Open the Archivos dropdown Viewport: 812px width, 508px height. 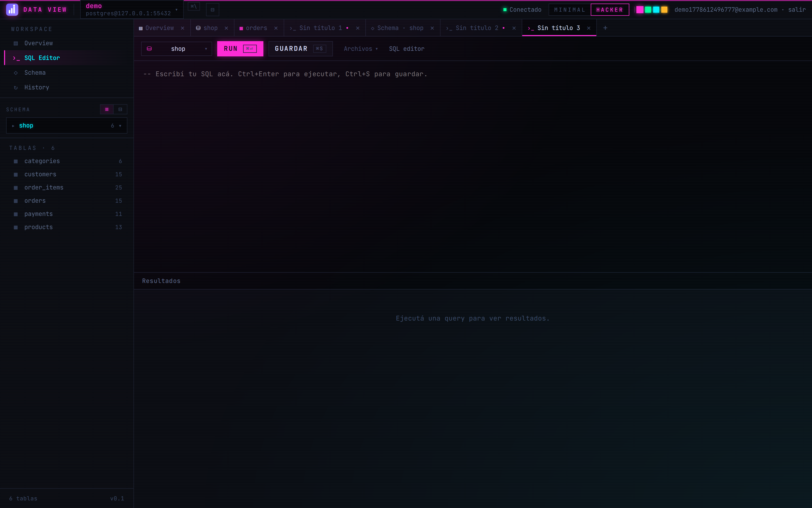[361, 49]
